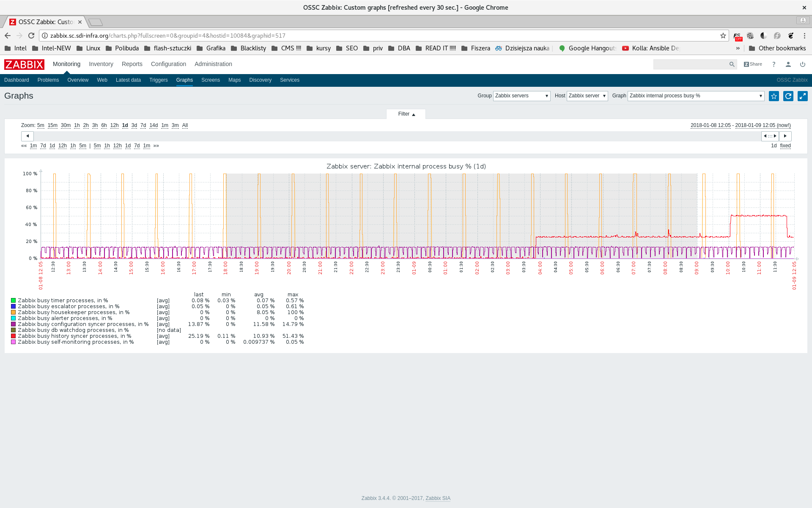812x508 pixels.
Task: Switch to the Dashboard submenu
Action: (x=16, y=80)
